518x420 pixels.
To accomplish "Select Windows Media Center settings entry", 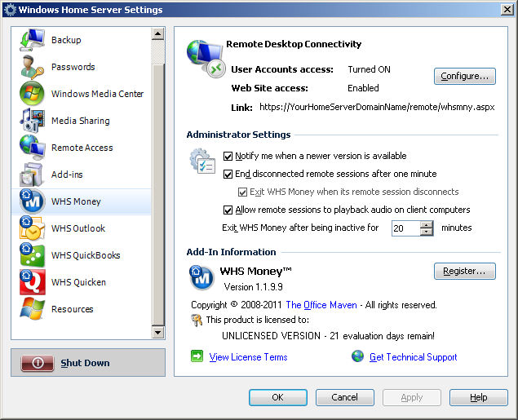I will click(82, 94).
